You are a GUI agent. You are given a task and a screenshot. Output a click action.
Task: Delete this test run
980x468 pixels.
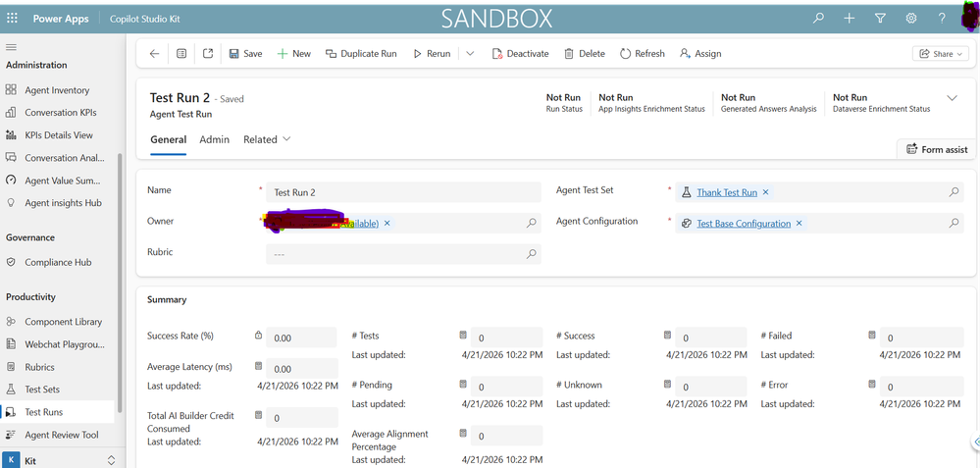(585, 54)
